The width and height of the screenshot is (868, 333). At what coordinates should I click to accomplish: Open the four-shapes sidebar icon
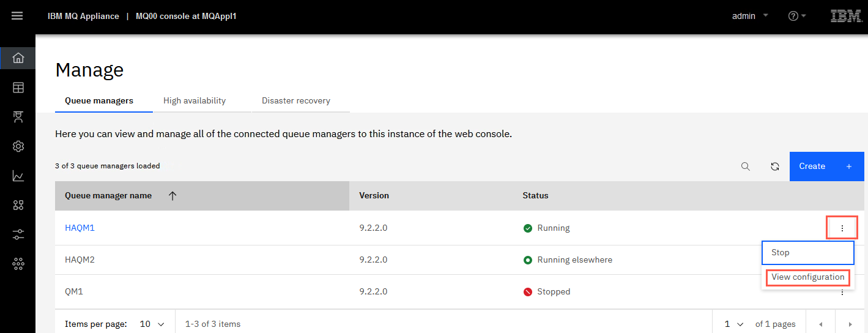(18, 205)
